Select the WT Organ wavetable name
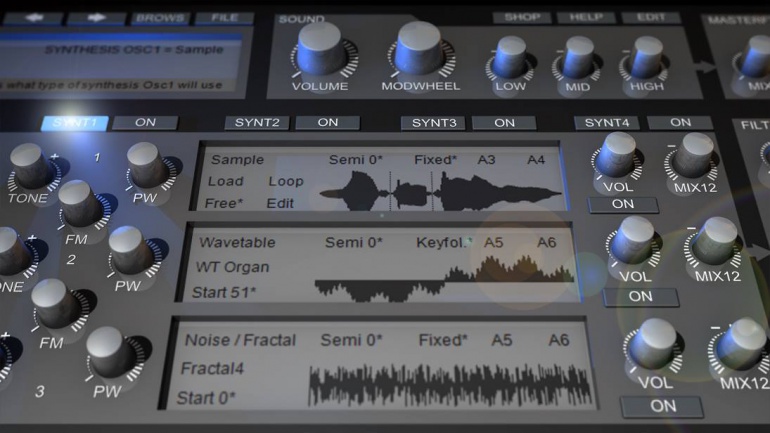 tap(233, 268)
